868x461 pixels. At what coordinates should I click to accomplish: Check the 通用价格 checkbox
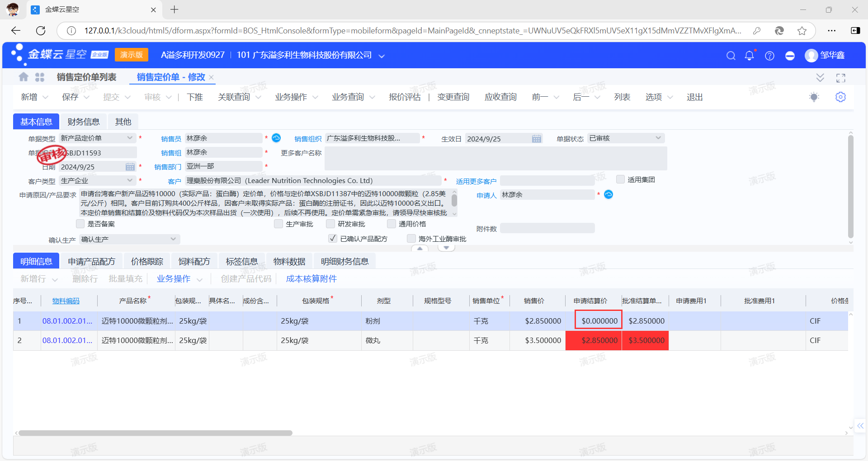coord(392,224)
